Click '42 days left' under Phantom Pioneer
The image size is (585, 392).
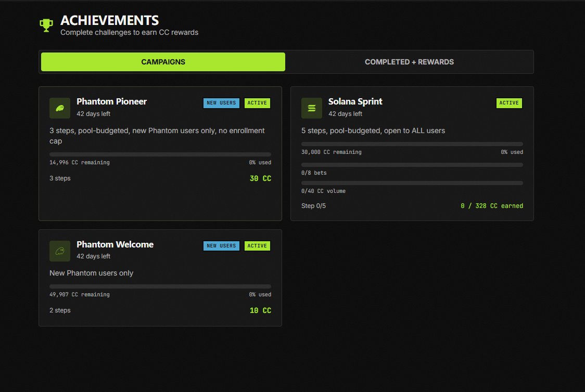coord(93,114)
